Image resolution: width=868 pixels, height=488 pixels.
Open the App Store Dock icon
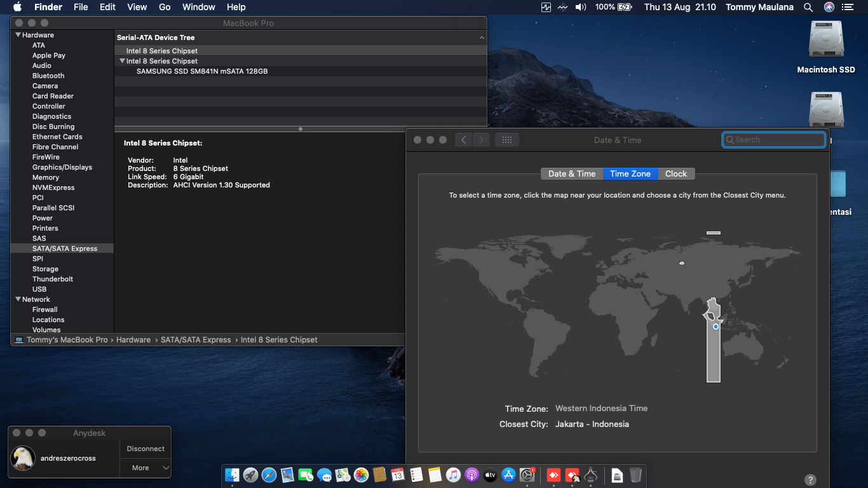click(508, 475)
